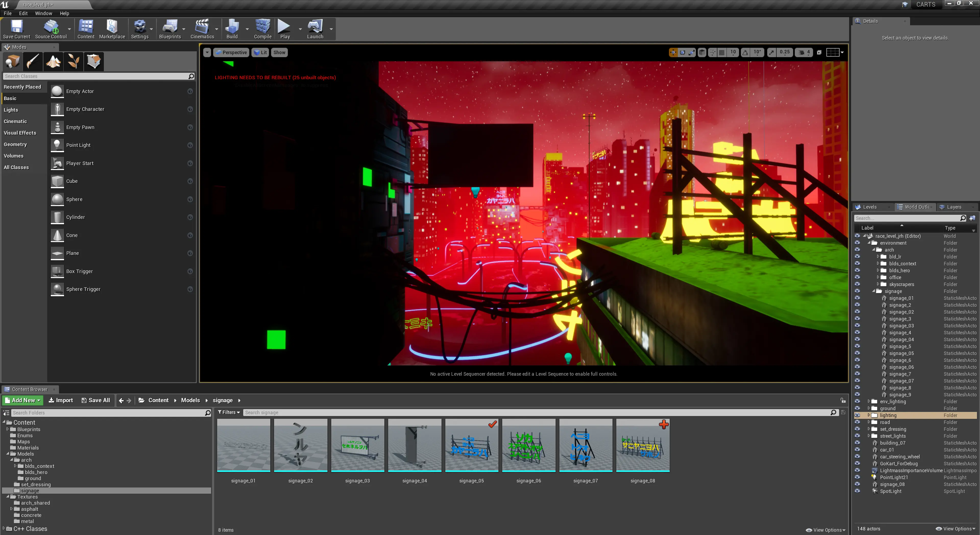Activate the viewport translate gizmo tool

(673, 53)
